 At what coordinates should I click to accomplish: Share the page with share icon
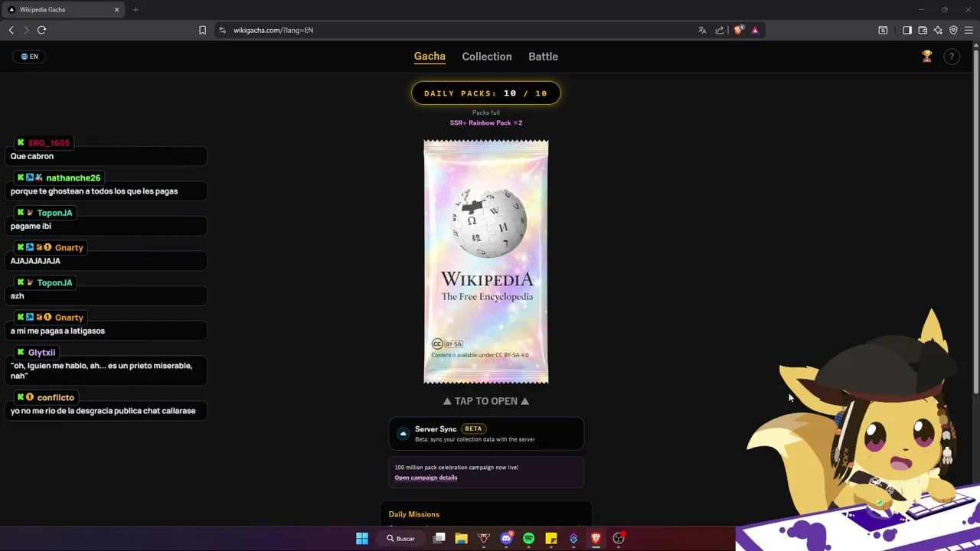pyautogui.click(x=720, y=30)
